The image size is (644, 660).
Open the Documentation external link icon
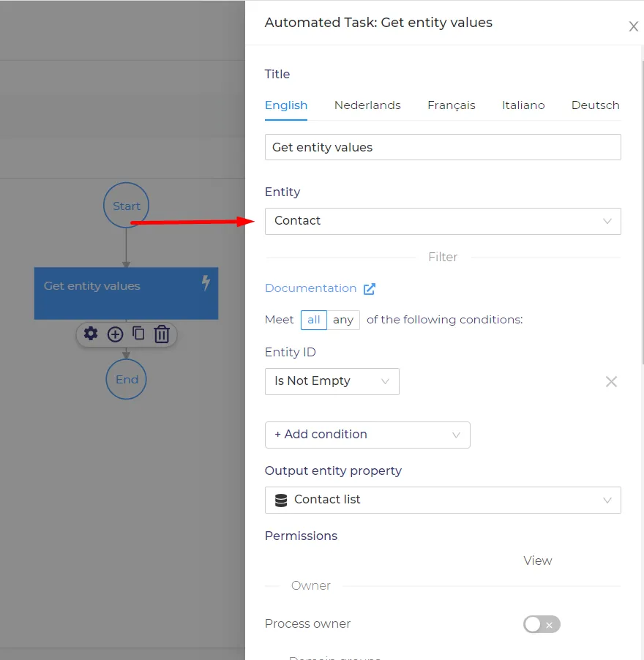tap(369, 289)
